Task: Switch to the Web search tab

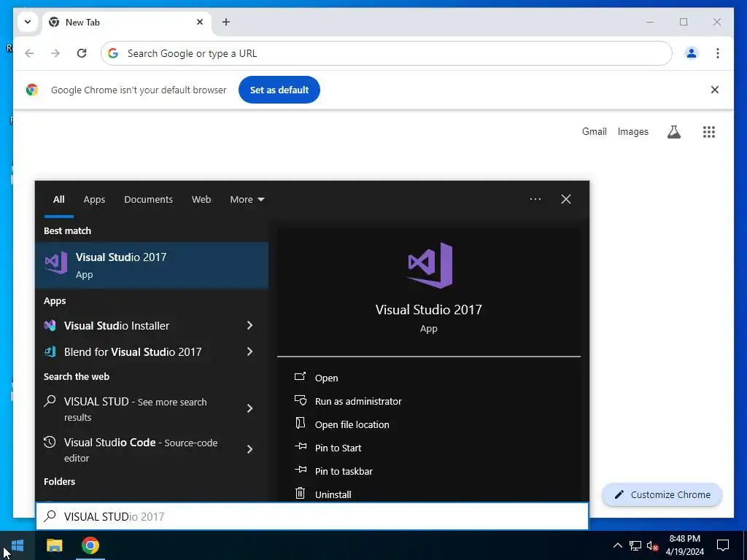Action: point(201,200)
